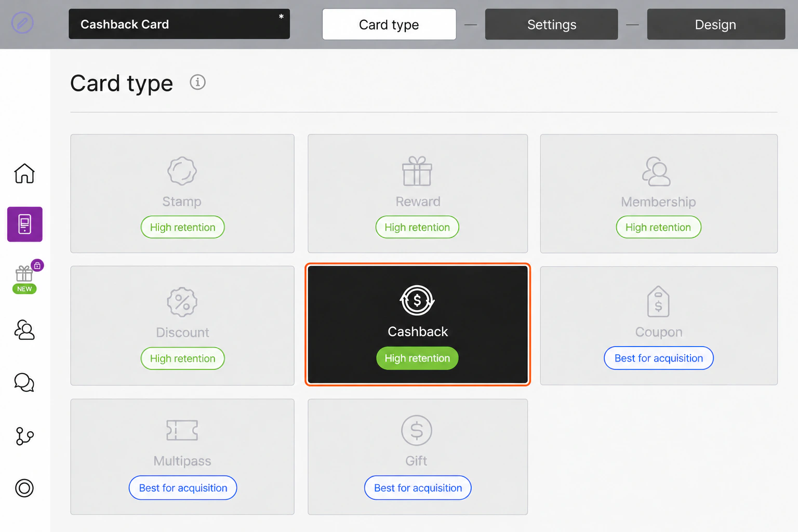
Task: Click the Card type page heading
Action: tap(122, 83)
